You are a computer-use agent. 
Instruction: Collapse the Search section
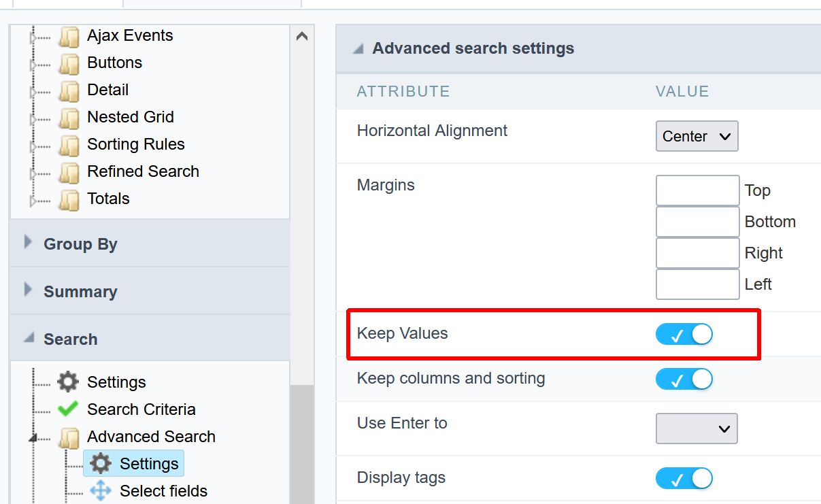(x=70, y=339)
